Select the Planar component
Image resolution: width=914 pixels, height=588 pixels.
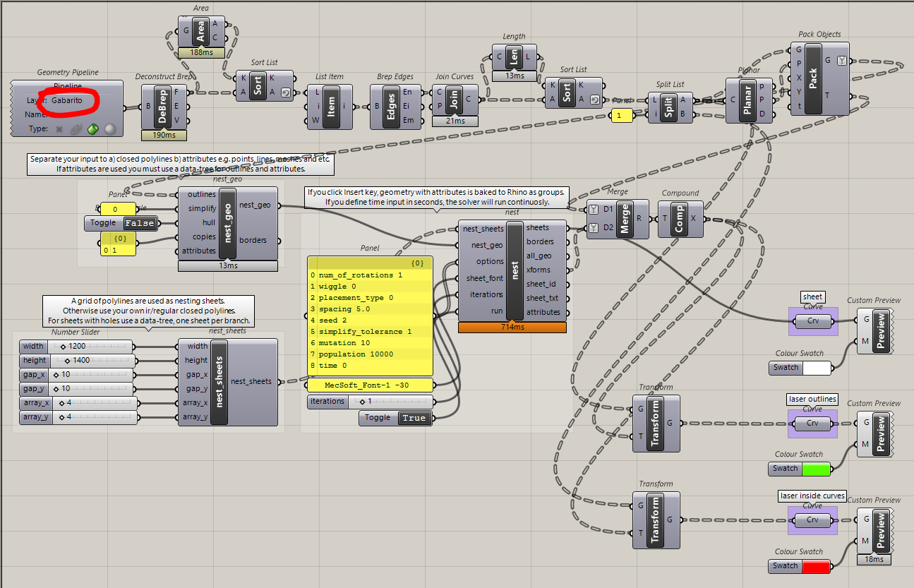pos(750,100)
